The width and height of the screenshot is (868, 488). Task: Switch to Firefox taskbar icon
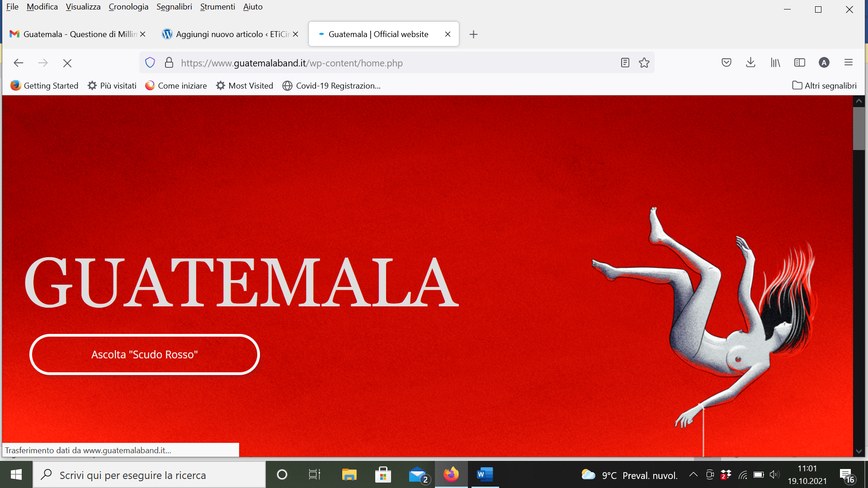point(451,474)
